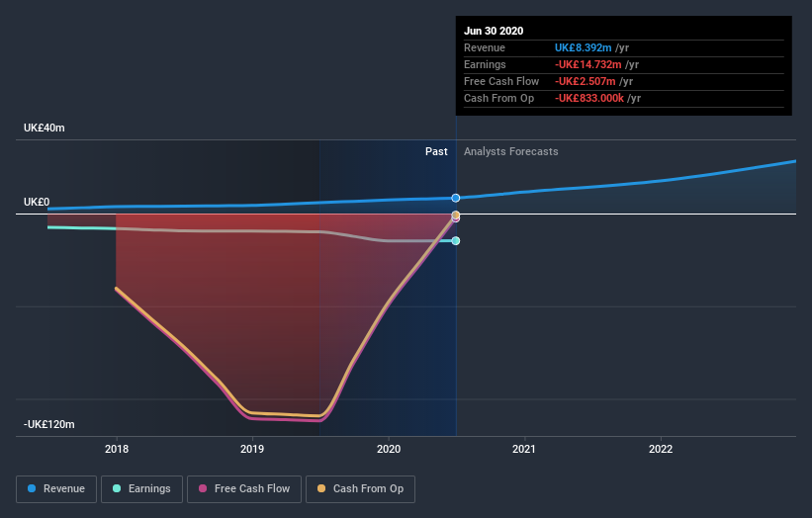Click the -UK£14.732m earnings value

[588, 64]
